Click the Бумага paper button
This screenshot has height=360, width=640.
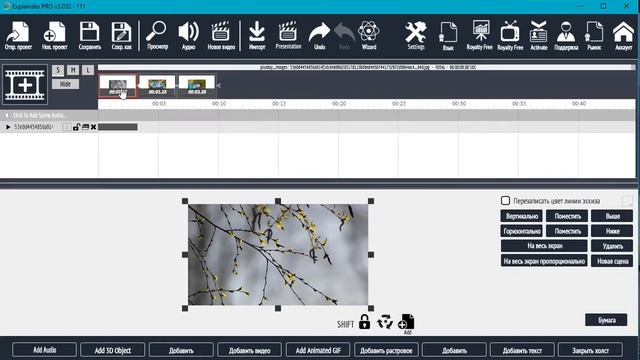[x=606, y=320]
